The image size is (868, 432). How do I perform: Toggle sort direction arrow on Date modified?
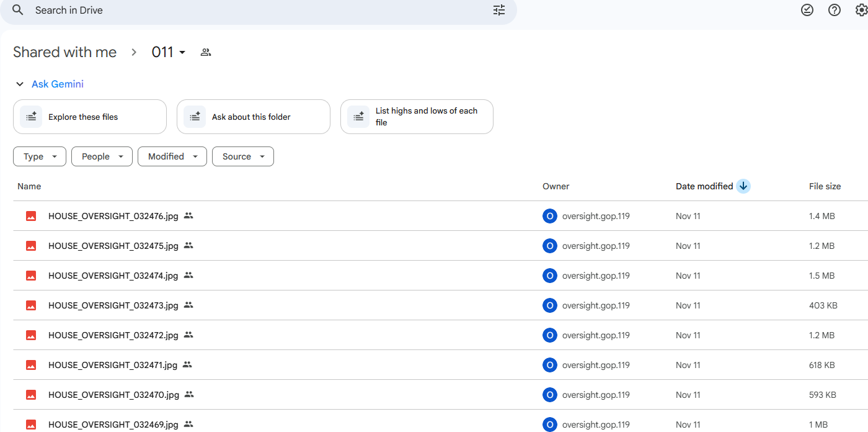(743, 186)
